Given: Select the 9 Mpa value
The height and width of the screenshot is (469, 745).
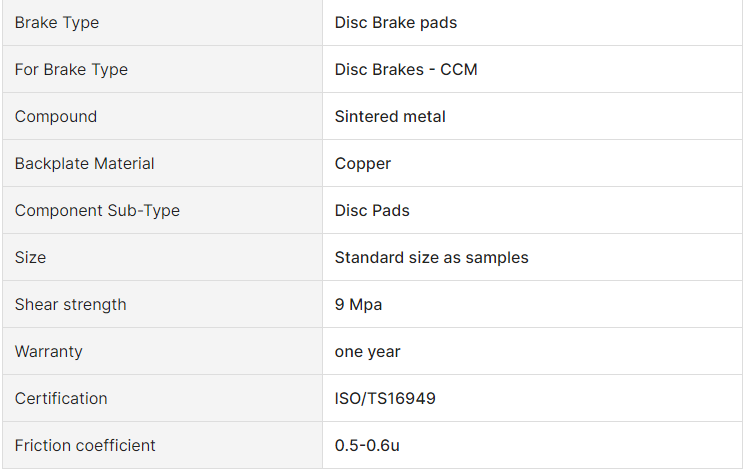Looking at the screenshot, I should pos(358,305).
